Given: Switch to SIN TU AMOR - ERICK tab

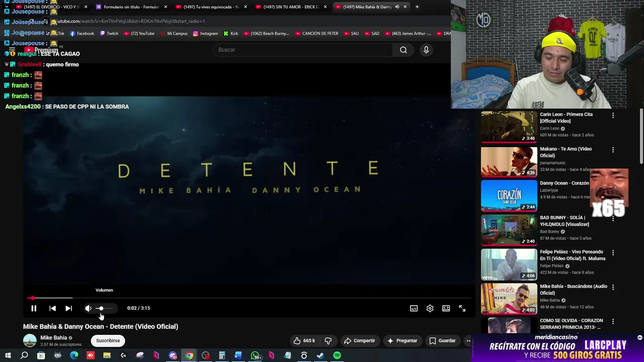Looking at the screenshot, I should tap(291, 7).
